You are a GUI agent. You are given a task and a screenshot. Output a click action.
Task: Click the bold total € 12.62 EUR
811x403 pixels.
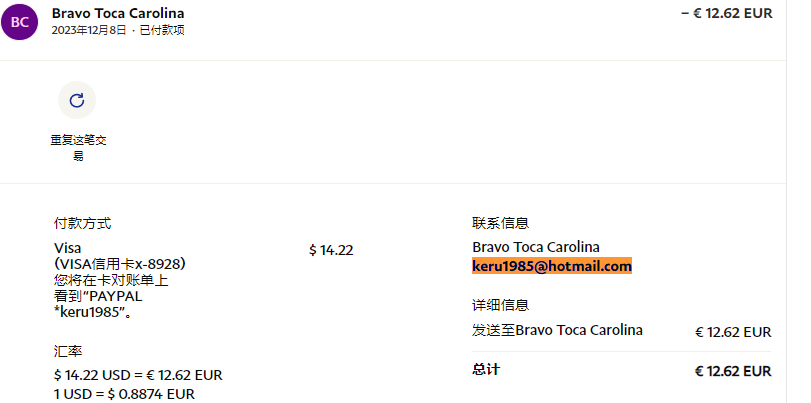(733, 371)
